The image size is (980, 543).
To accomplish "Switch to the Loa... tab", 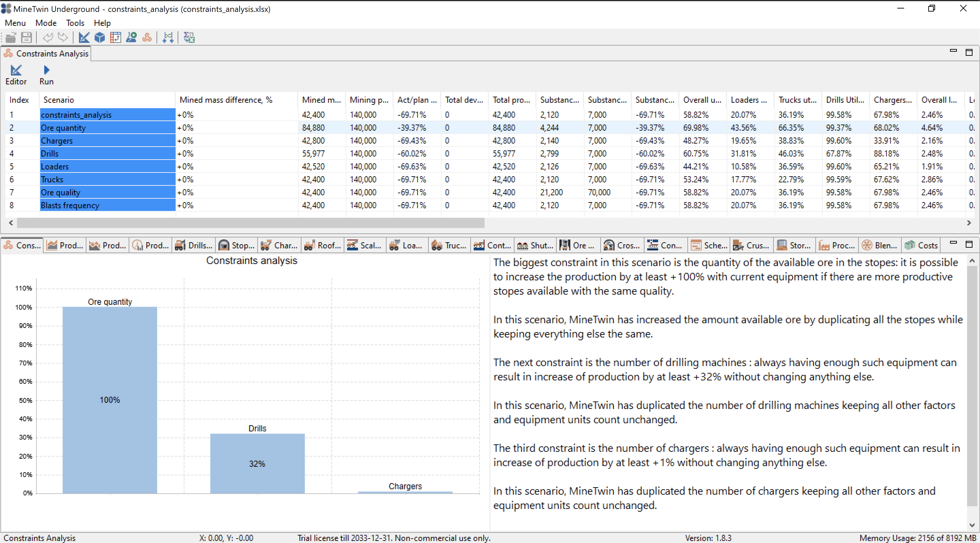I will click(x=407, y=245).
